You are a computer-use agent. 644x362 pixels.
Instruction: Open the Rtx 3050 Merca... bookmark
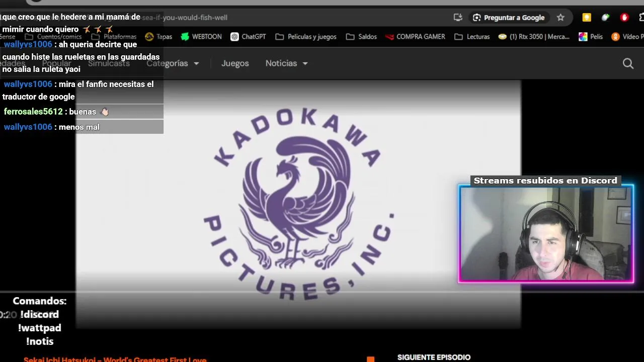534,37
